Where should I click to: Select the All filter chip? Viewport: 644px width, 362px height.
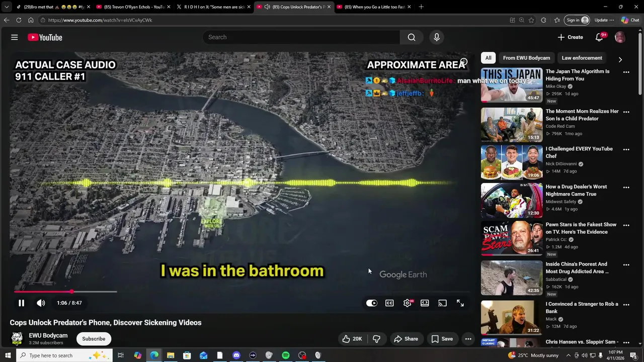click(488, 58)
